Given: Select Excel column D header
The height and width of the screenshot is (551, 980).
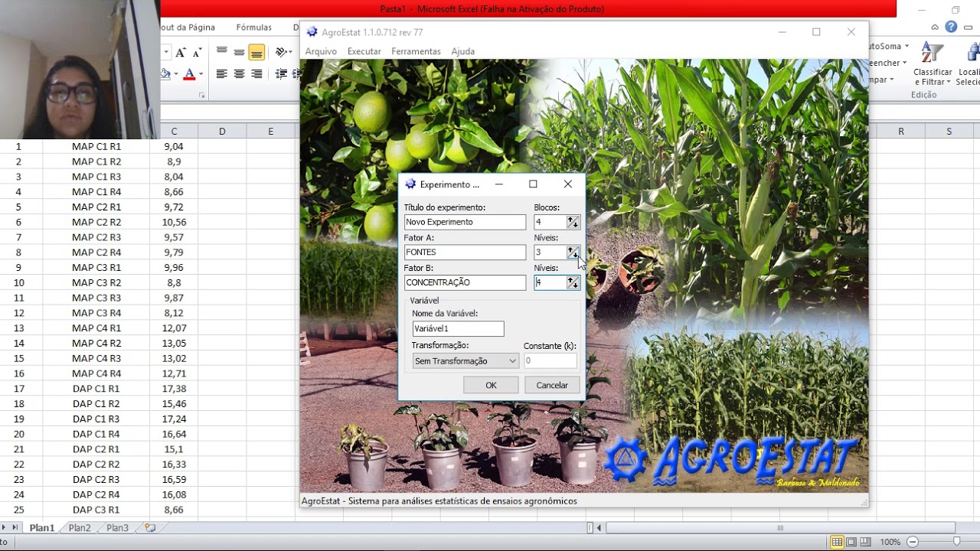Looking at the screenshot, I should point(222,132).
